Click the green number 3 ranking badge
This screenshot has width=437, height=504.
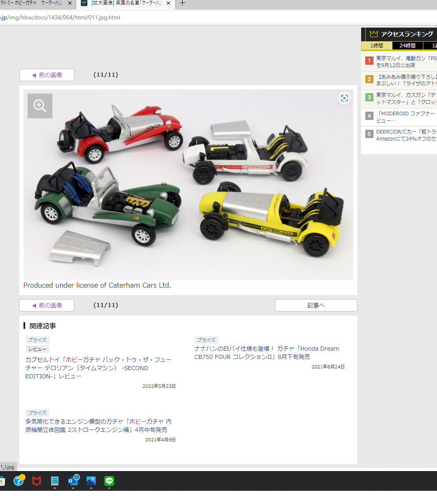pos(369,98)
